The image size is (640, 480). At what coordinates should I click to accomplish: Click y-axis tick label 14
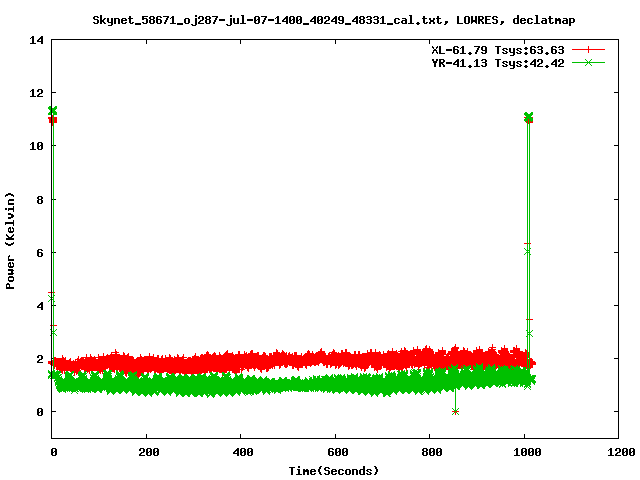coord(36,40)
